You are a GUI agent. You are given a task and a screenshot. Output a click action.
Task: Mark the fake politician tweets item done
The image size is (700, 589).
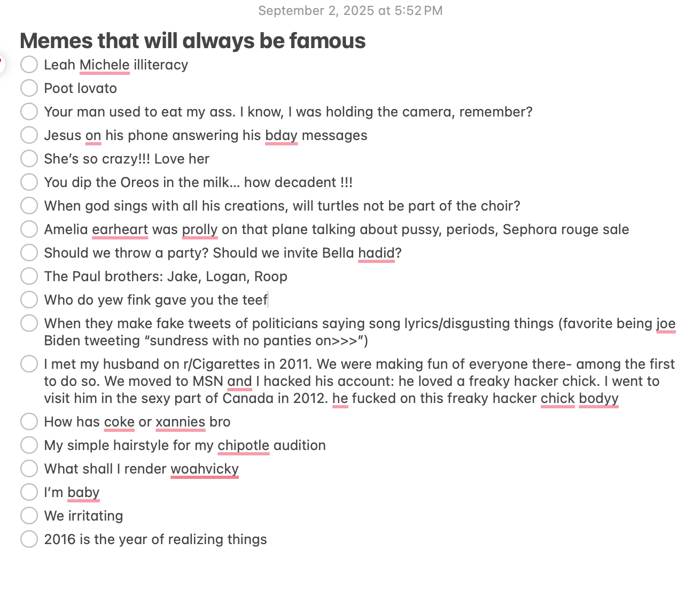coord(29,323)
